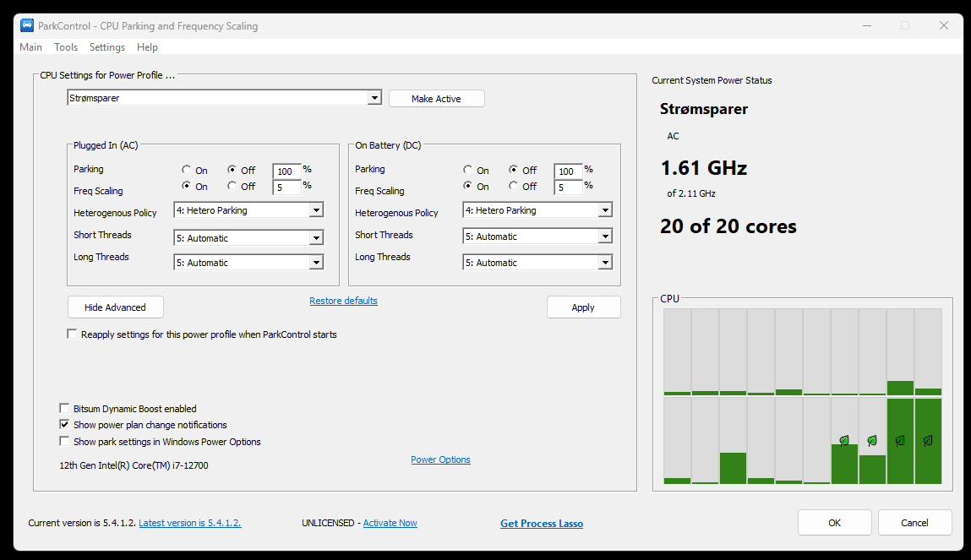Select Off for Plugged In Freq Scaling

[232, 186]
